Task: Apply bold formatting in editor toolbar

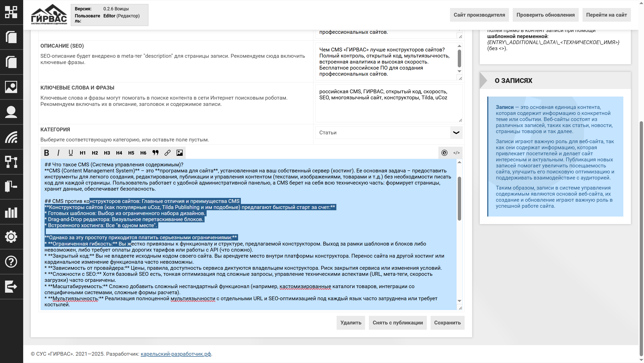Action: 47,153
